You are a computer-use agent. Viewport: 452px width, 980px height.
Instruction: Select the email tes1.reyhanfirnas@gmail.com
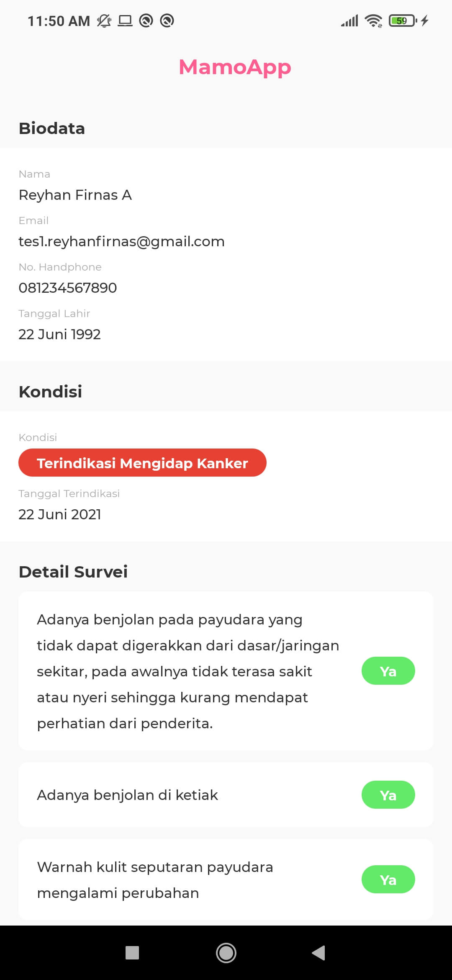(121, 242)
